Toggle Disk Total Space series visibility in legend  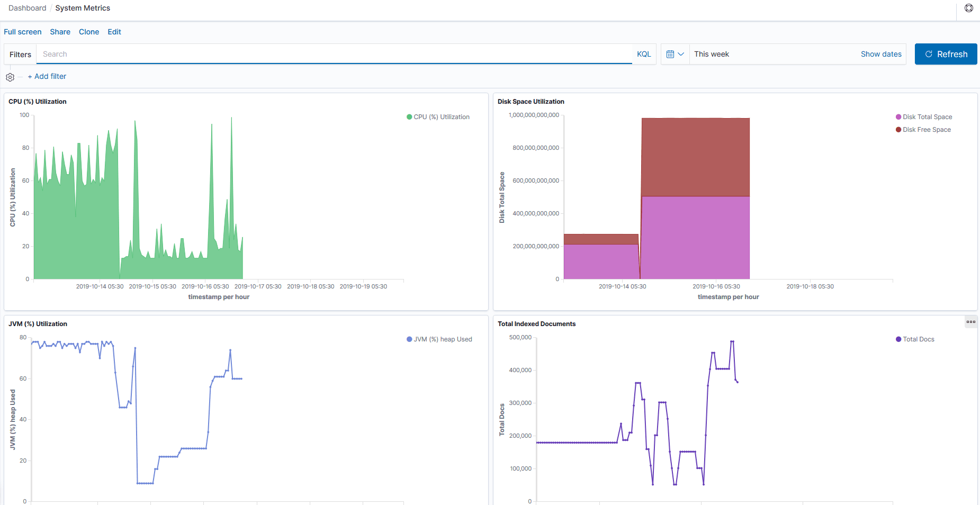(897, 116)
